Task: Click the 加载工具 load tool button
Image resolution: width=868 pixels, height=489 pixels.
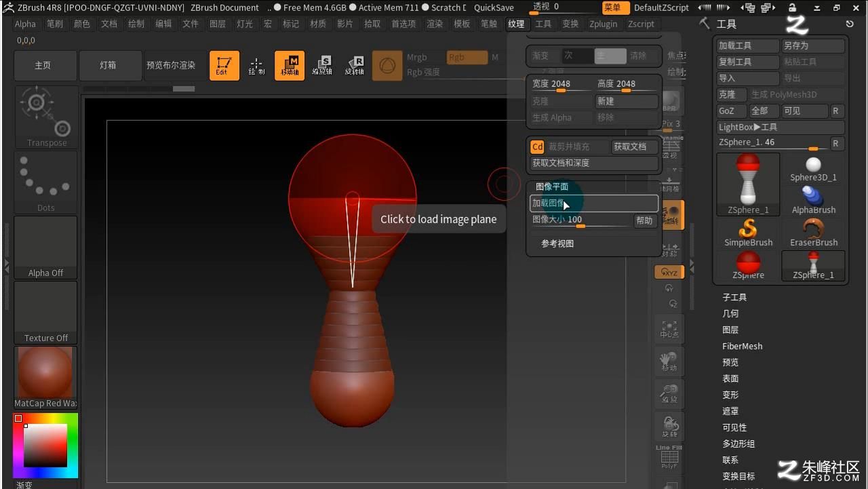Action: click(x=748, y=45)
